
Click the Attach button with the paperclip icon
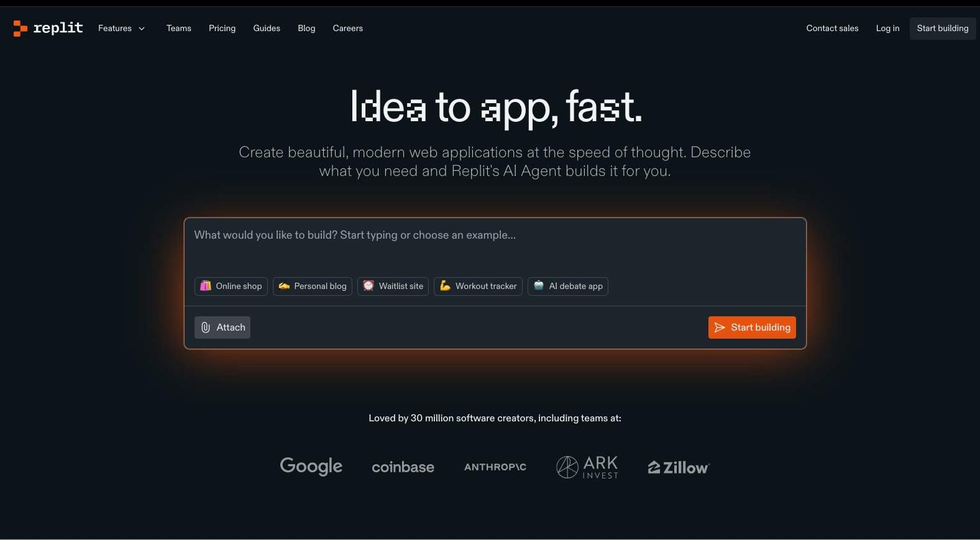[222, 327]
